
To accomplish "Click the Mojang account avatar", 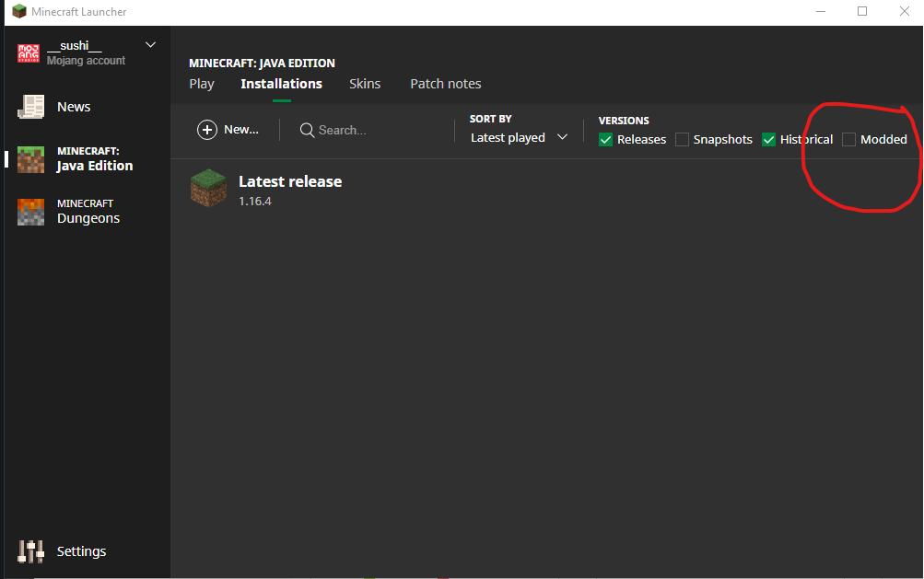I will pos(29,53).
